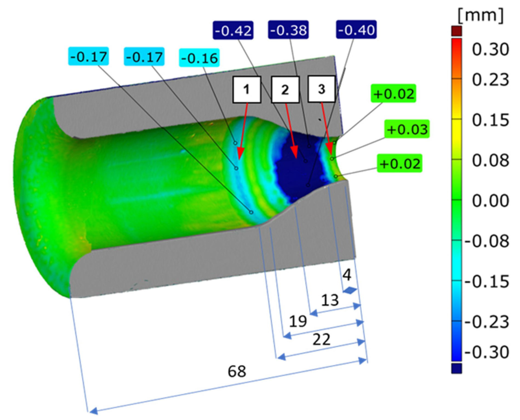Image resolution: width=520 pixels, height=420 pixels.
Task: Select the +0.02 label below +0.03
Action: (x=400, y=163)
